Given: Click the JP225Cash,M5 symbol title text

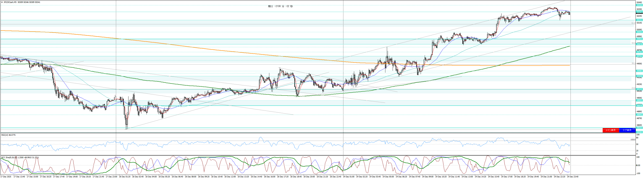Looking at the screenshot, I should coord(10,2).
